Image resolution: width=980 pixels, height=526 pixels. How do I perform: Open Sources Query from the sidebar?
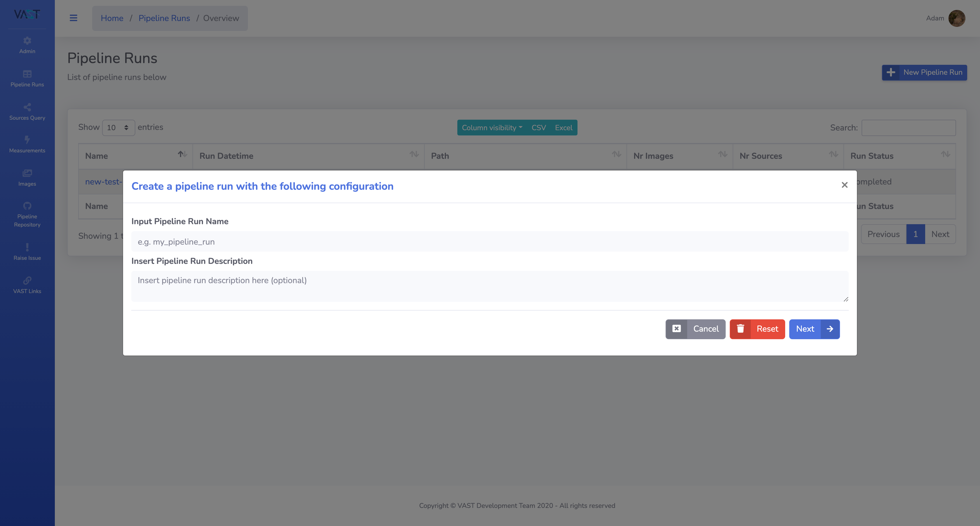(x=27, y=112)
